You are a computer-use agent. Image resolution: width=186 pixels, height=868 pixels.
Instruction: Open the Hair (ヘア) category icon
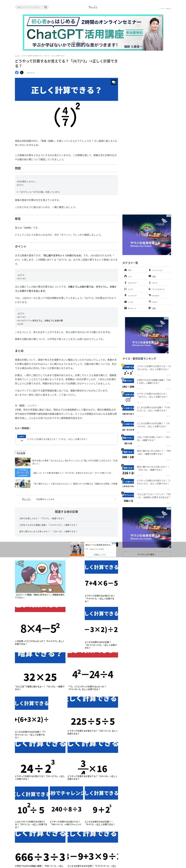point(126,276)
